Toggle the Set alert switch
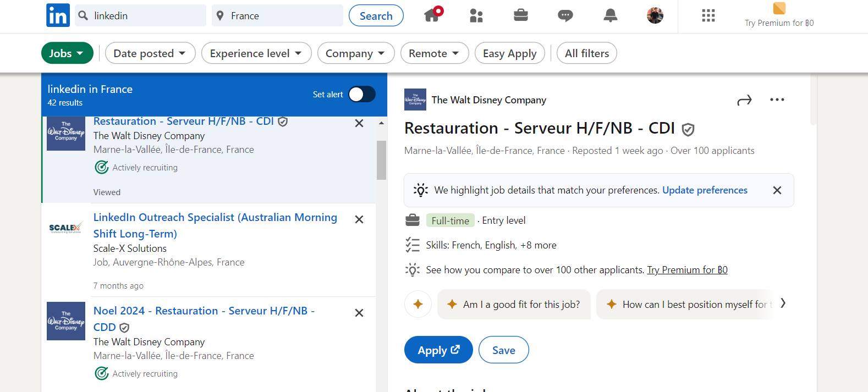The image size is (868, 392). tap(362, 94)
